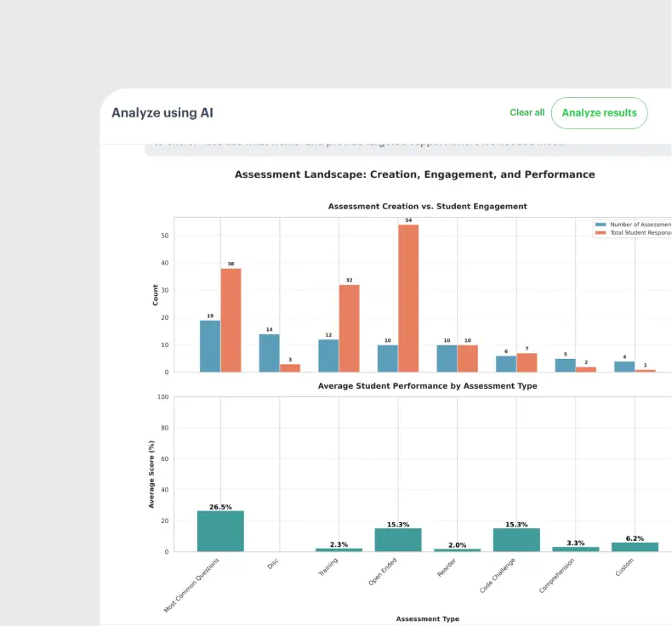Screen dimensions: 672x626
Task: Click the orange bar labeled 7
Action: [527, 362]
